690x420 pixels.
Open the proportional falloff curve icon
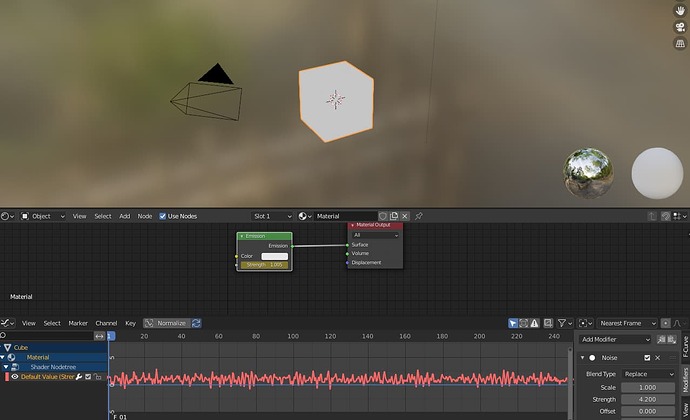pyautogui.click(x=677, y=323)
